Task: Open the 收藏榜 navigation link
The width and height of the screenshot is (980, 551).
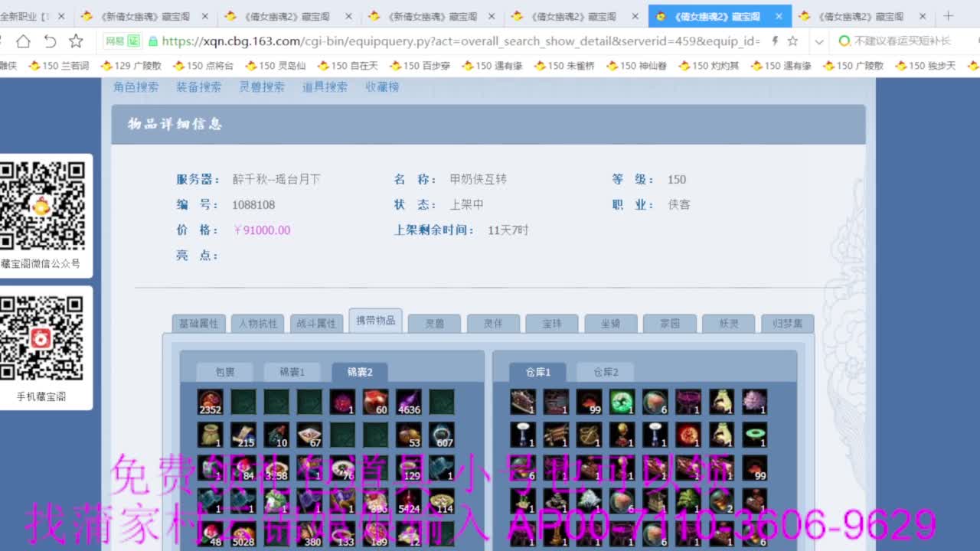Action: pos(382,87)
